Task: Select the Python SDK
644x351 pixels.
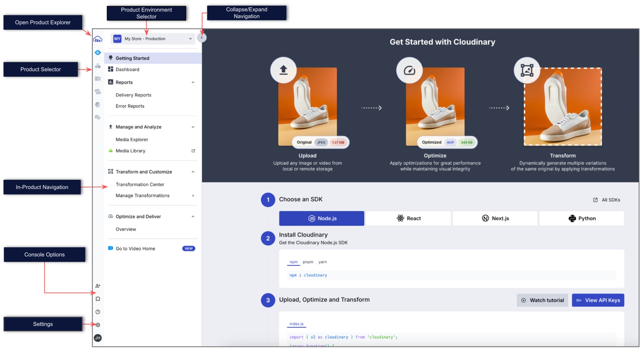Action: (x=582, y=218)
